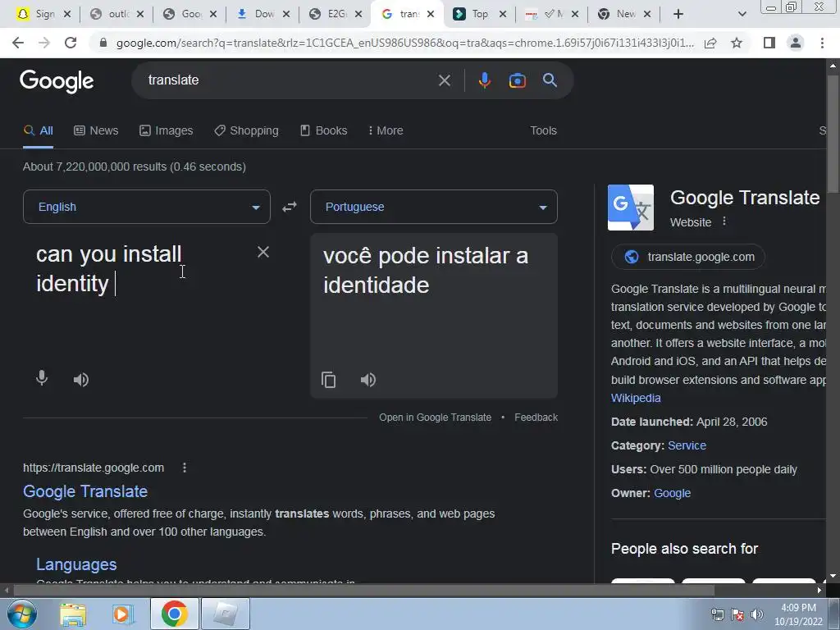The height and width of the screenshot is (630, 840).
Task: Bookmark this page with star icon
Action: pos(737,43)
